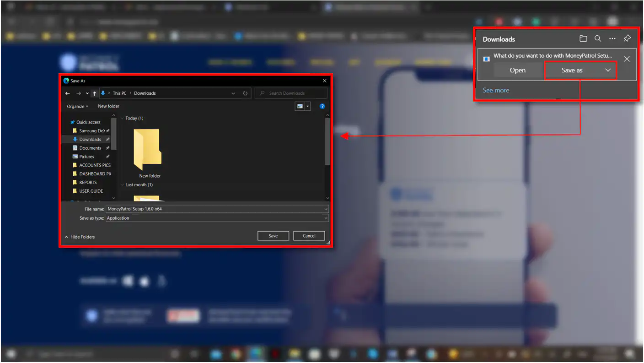
Task: Click the search icon in Downloads panel
Action: (x=598, y=39)
